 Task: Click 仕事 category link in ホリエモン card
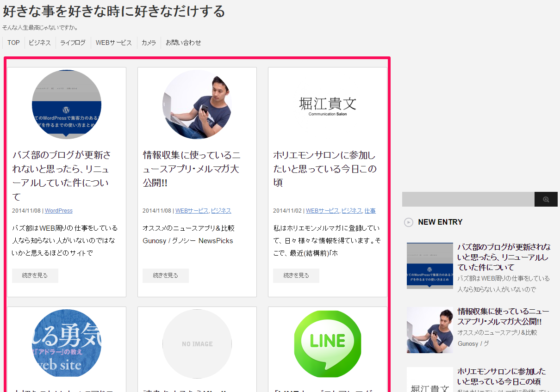[370, 211]
